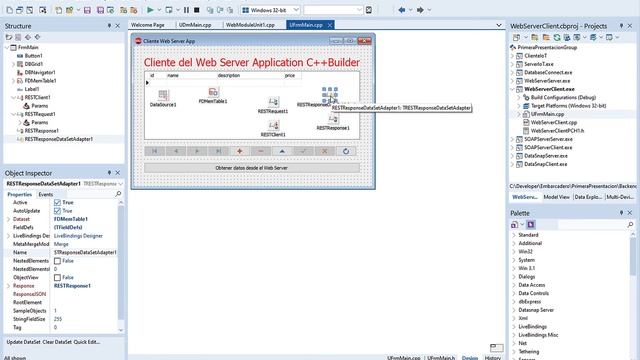Click the green sync icon in Projects toolbar

(x=557, y=38)
